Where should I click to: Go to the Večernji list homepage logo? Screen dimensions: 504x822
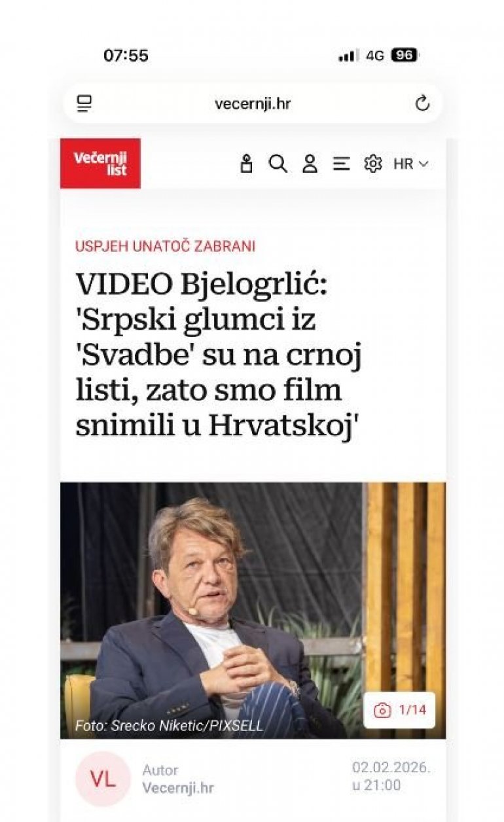click(100, 163)
